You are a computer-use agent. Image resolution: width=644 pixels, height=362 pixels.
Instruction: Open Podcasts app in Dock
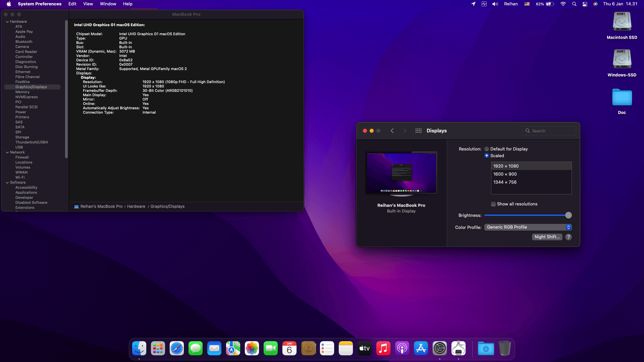point(402,349)
